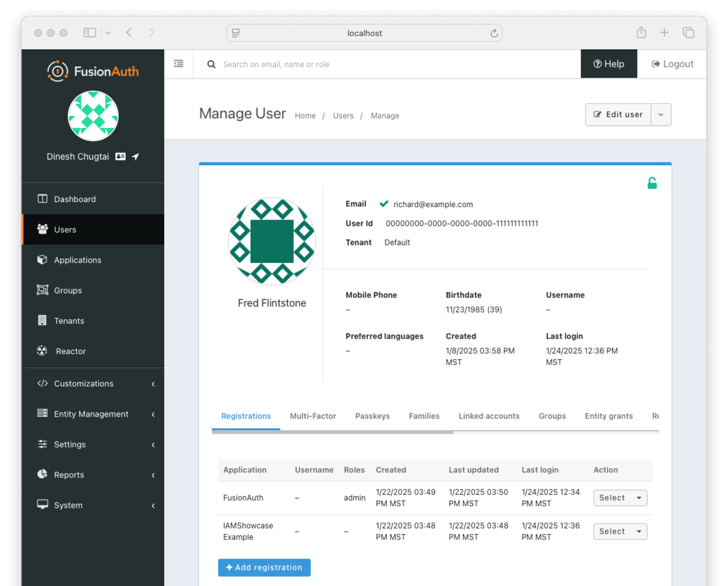Toggle the sidebar collapse icon

[178, 64]
